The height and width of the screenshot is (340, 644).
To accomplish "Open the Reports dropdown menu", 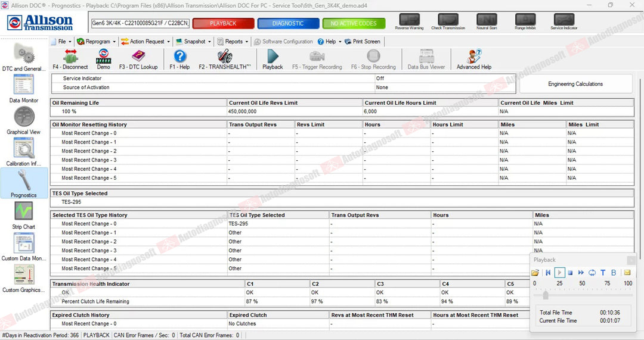I will coord(233,42).
